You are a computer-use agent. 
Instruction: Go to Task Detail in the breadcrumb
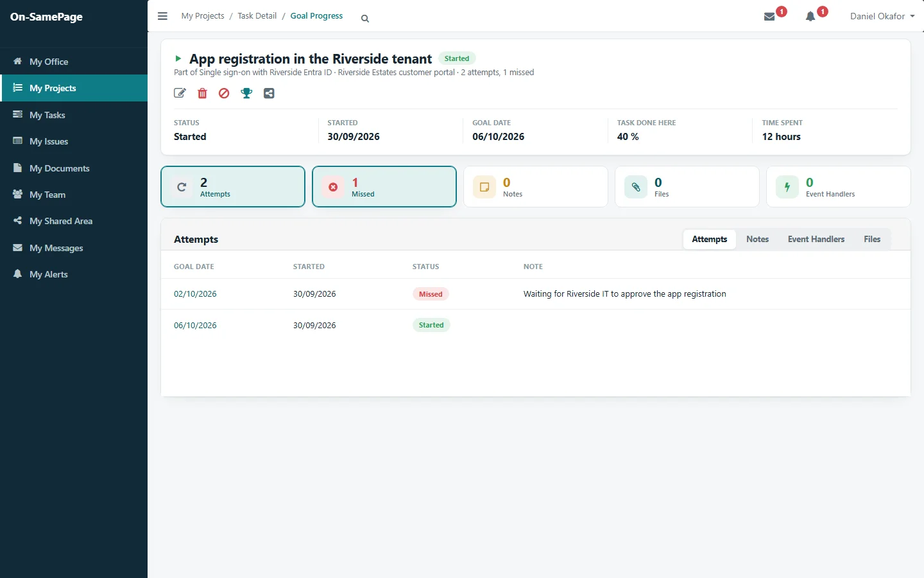257,16
